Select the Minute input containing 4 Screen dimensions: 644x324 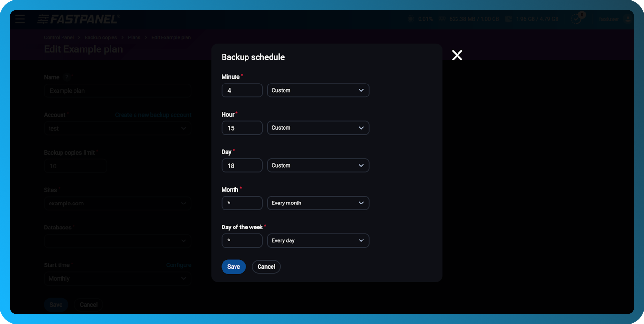[242, 90]
